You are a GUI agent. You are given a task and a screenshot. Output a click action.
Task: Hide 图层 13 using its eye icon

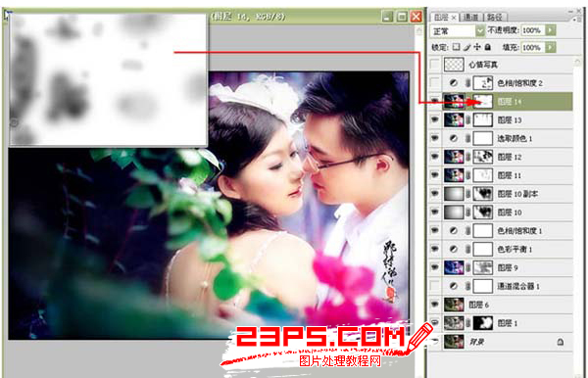pyautogui.click(x=434, y=119)
